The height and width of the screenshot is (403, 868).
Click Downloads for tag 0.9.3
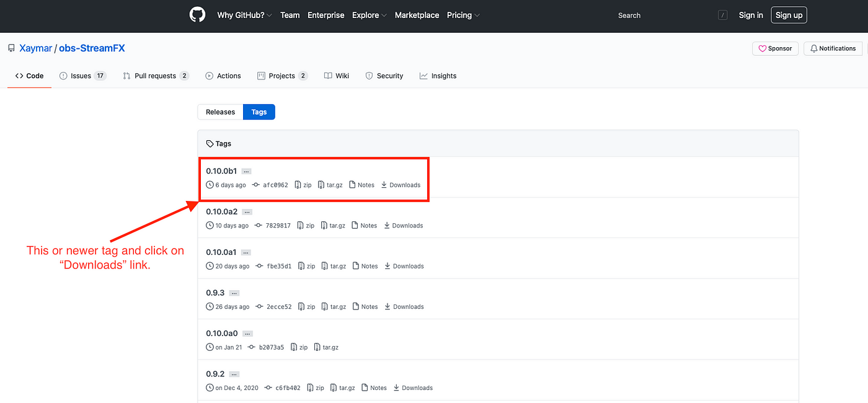click(x=404, y=307)
